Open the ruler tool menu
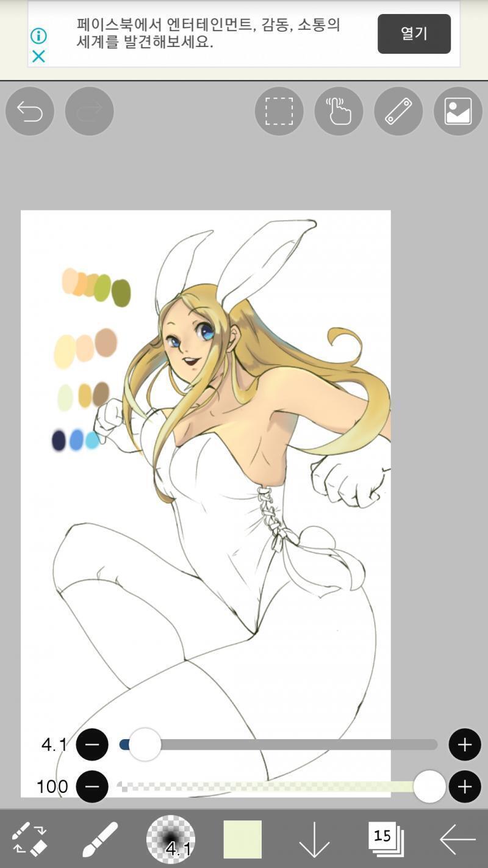The image size is (488, 868). point(398,111)
